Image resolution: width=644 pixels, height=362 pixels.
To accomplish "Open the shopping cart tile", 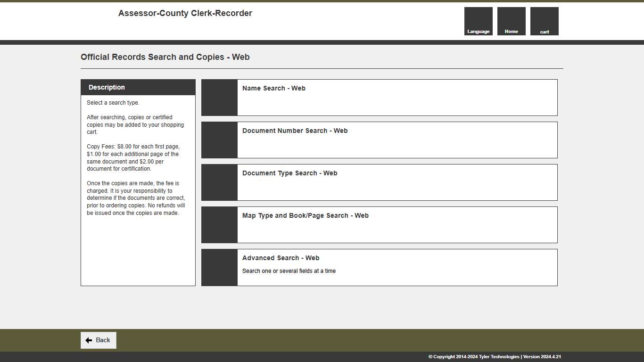I will 544,21.
